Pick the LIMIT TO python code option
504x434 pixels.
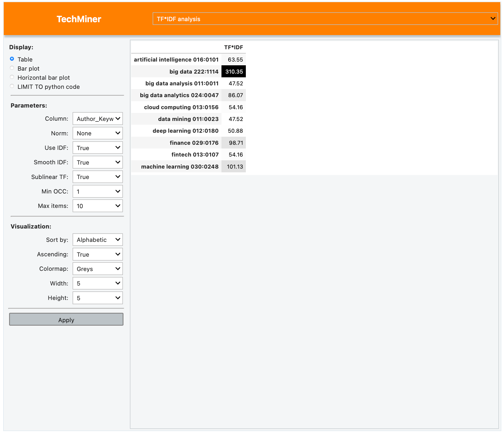pyautogui.click(x=12, y=86)
